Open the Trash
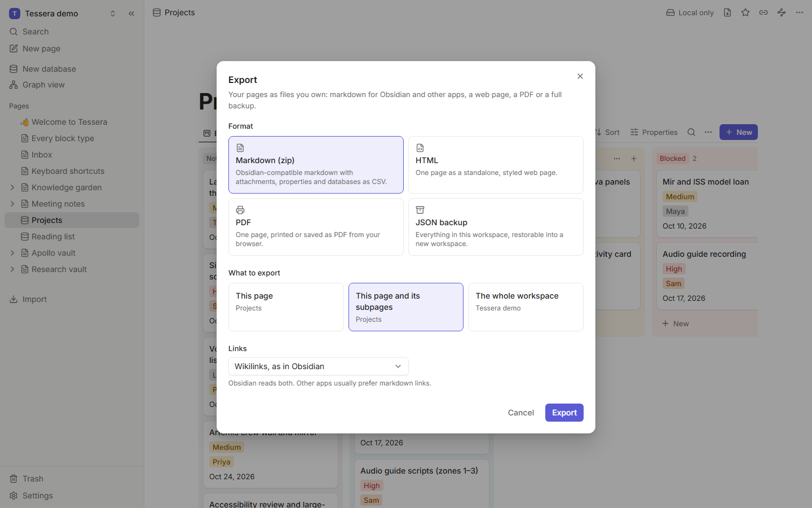Image resolution: width=812 pixels, height=508 pixels. 72,479
